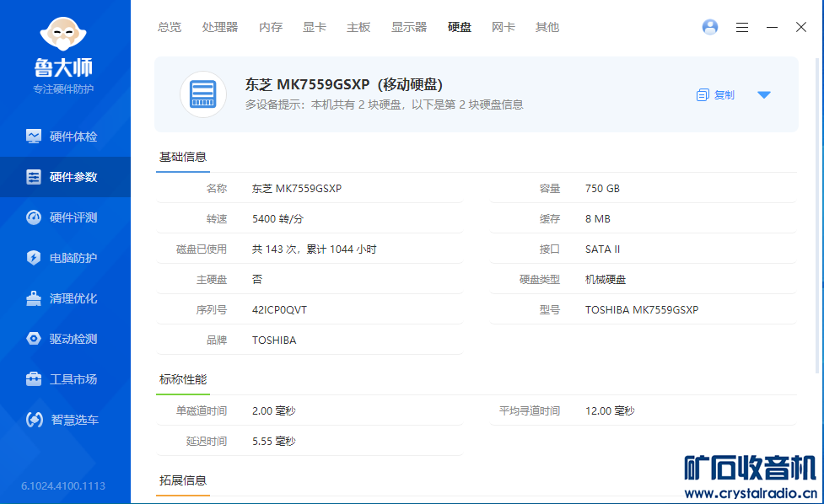
Task: Click the speed value 5400 转/分
Action: pyautogui.click(x=277, y=219)
